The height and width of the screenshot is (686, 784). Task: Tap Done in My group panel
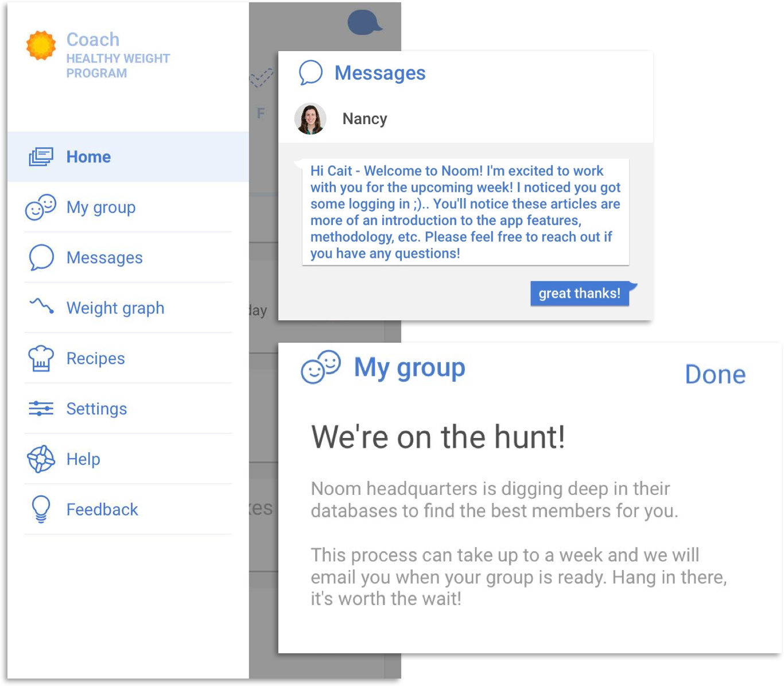click(x=715, y=374)
